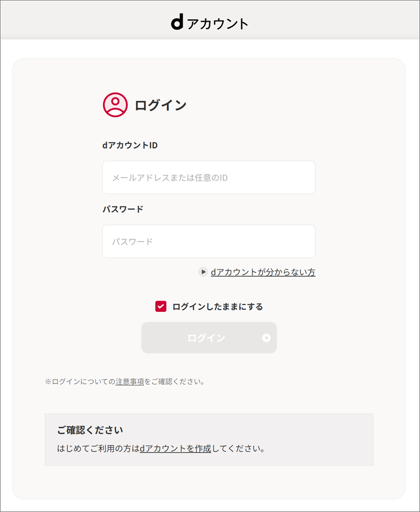
Task: Open the dアカウントが分からない方 link
Action: pyautogui.click(x=263, y=272)
